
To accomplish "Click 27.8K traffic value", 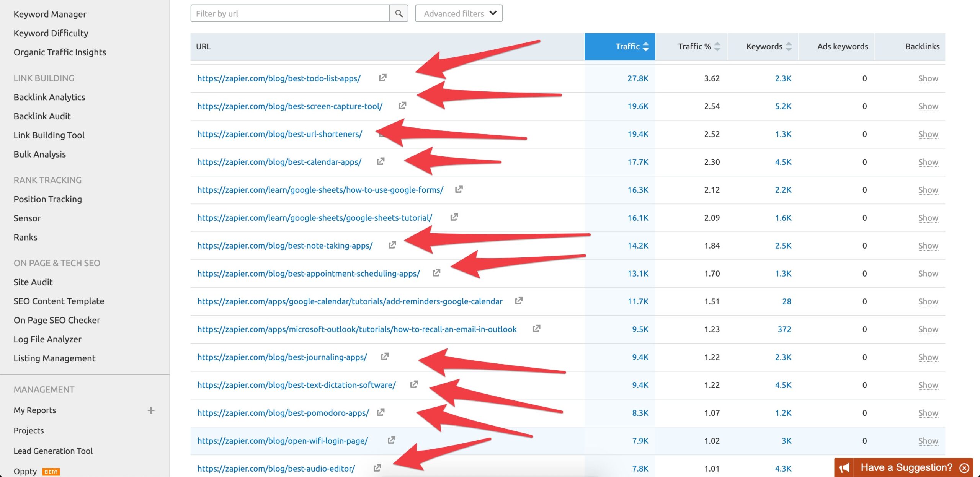I will (638, 78).
